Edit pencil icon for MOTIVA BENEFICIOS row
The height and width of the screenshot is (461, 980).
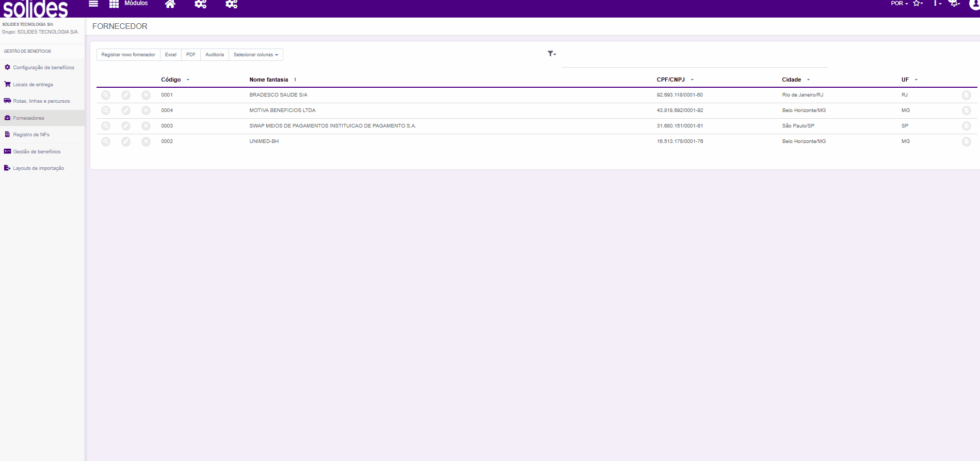126,110
